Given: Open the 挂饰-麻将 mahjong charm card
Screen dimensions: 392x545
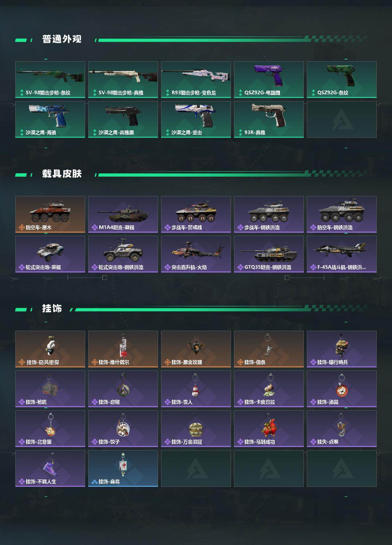Looking at the screenshot, I should pyautogui.click(x=123, y=468).
